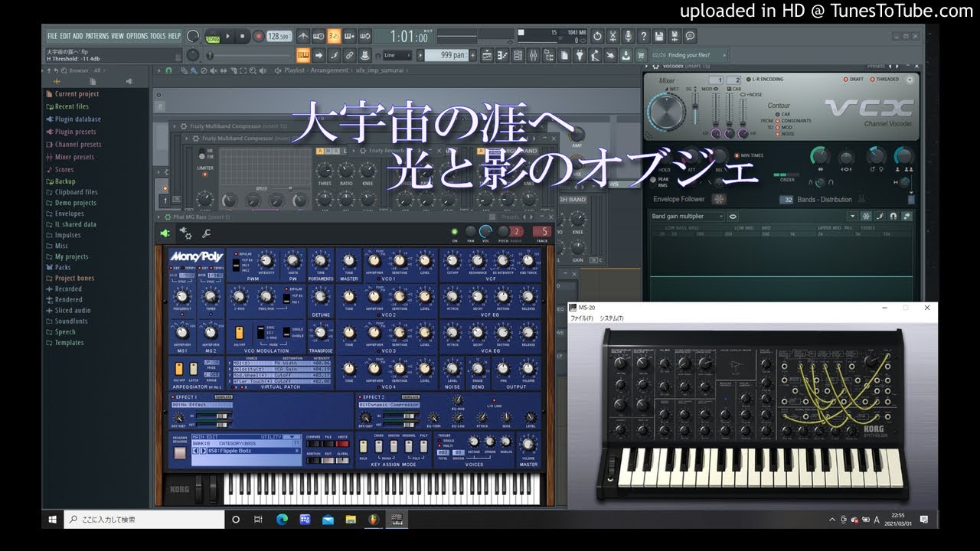Click the speech bubble icon in toolbar
Image resolution: width=980 pixels, height=551 pixels.
[690, 36]
